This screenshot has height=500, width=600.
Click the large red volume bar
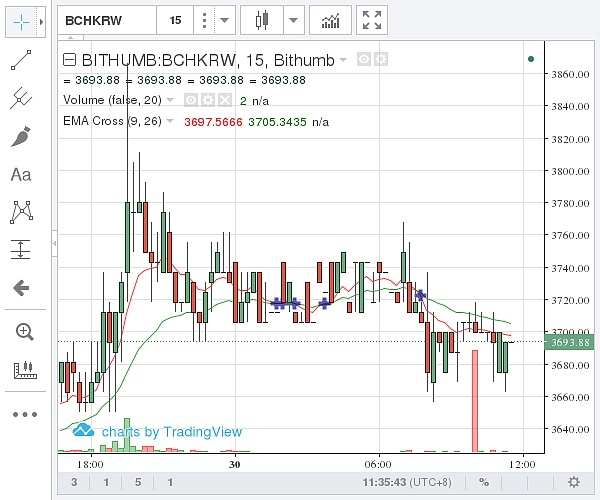click(475, 401)
